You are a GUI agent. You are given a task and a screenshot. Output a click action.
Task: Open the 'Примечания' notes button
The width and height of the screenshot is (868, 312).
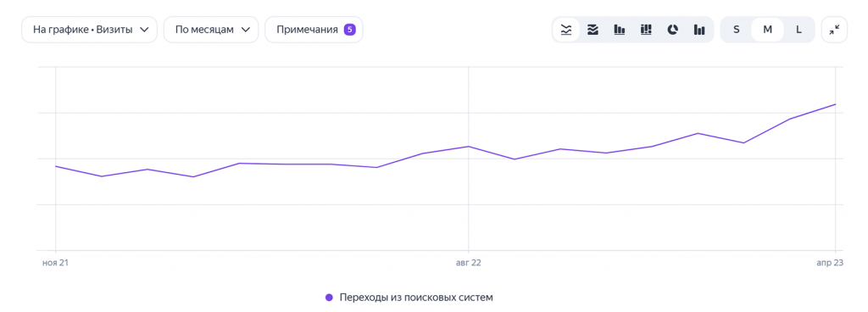[x=314, y=30]
